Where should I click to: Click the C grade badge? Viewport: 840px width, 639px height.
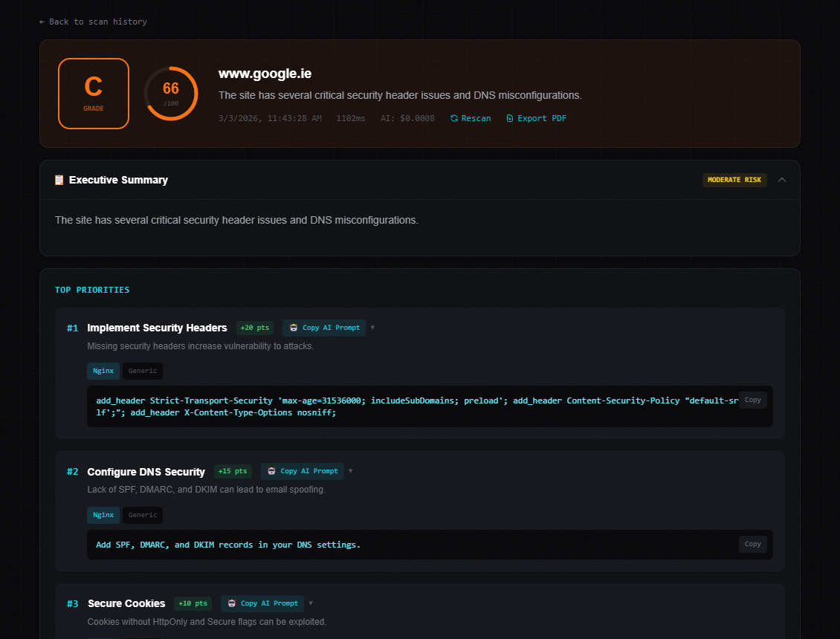(94, 94)
